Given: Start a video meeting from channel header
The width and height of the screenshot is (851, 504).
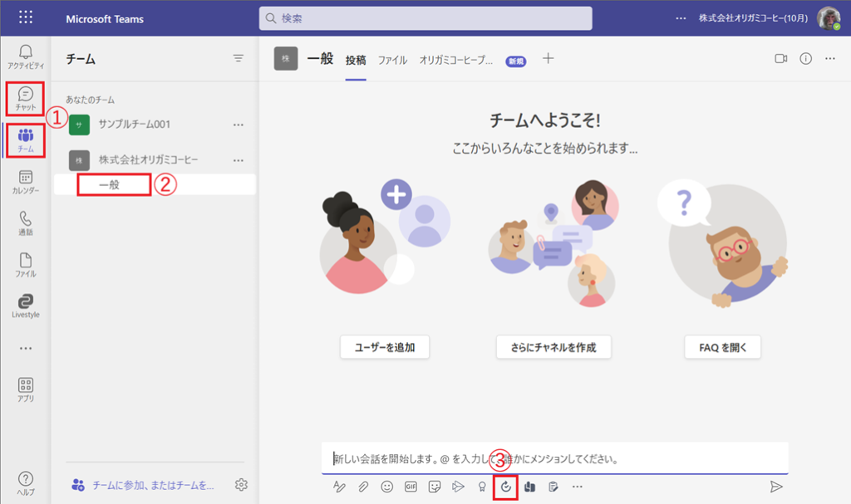Looking at the screenshot, I should [780, 59].
